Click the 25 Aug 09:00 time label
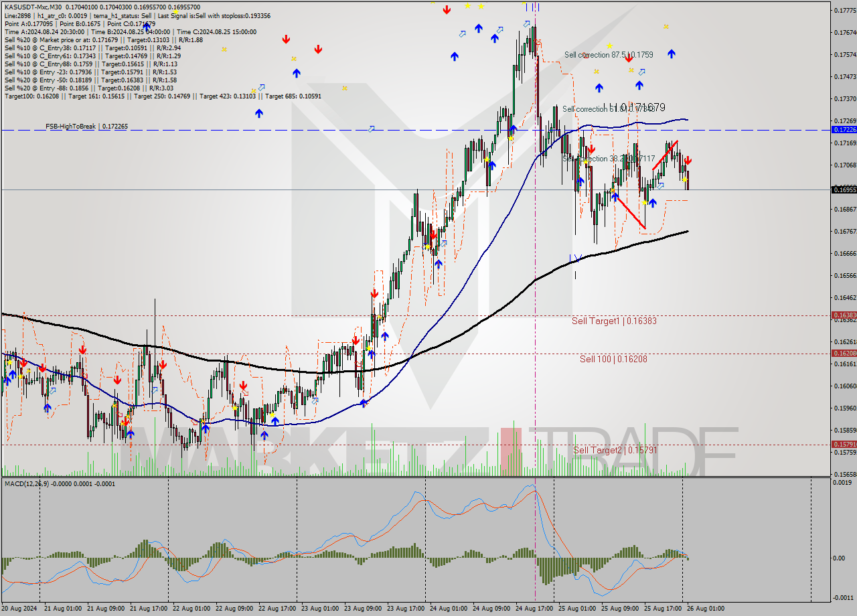The image size is (857, 616). [x=619, y=609]
